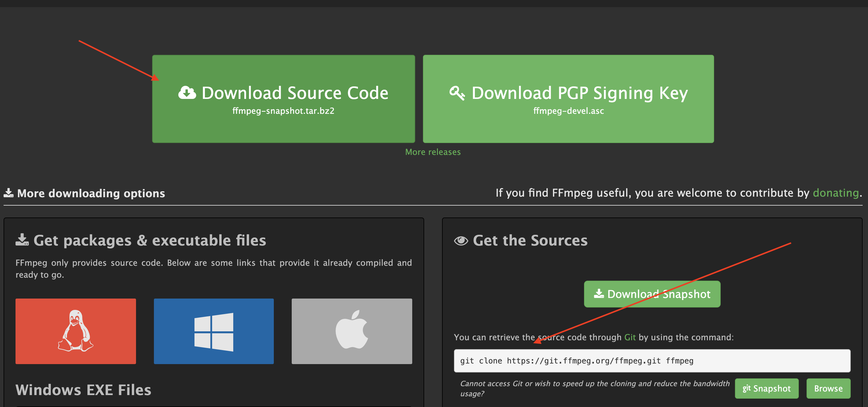Click the More downloading options heading
The height and width of the screenshot is (407, 868).
91,193
